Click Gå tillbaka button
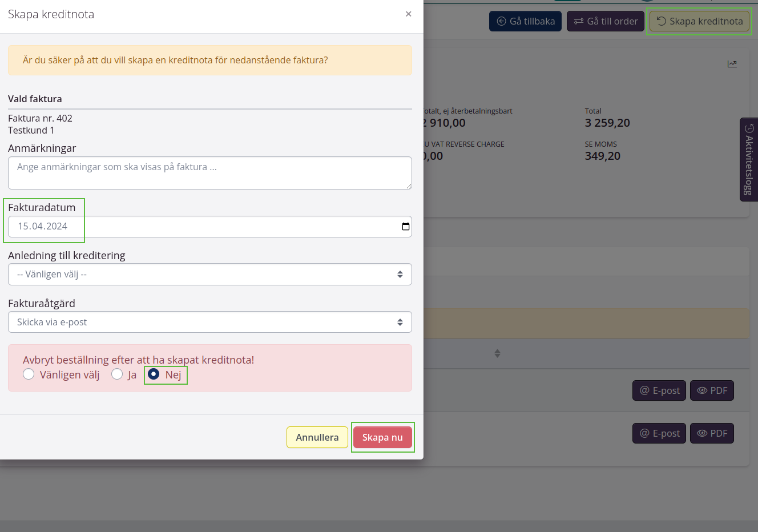Image resolution: width=758 pixels, height=532 pixels. pos(525,21)
